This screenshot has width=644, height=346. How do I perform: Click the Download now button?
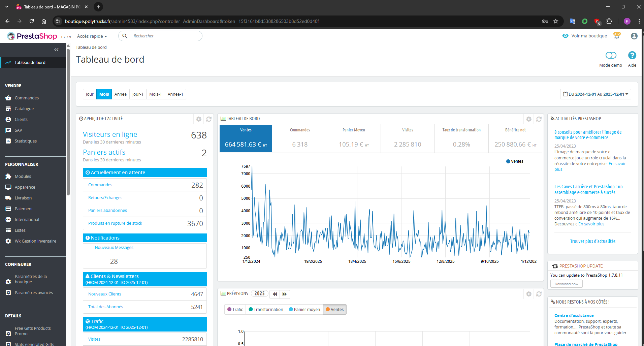coord(566,284)
